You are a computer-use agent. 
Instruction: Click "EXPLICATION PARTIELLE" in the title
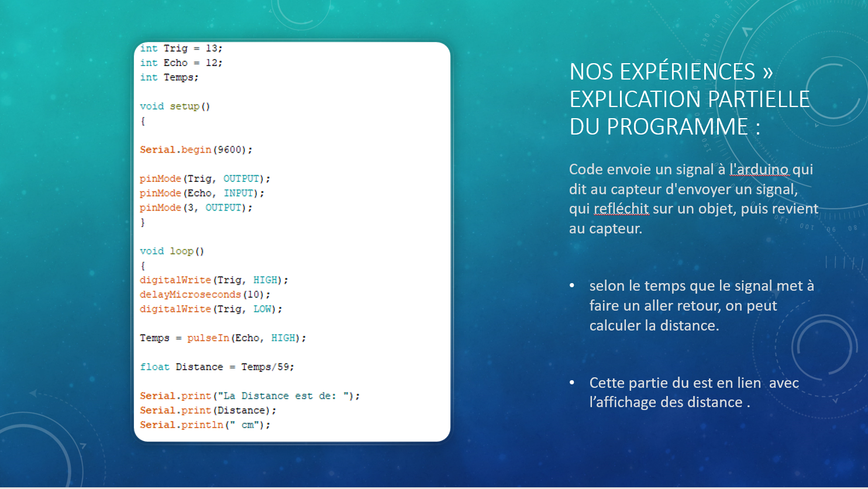pyautogui.click(x=689, y=99)
